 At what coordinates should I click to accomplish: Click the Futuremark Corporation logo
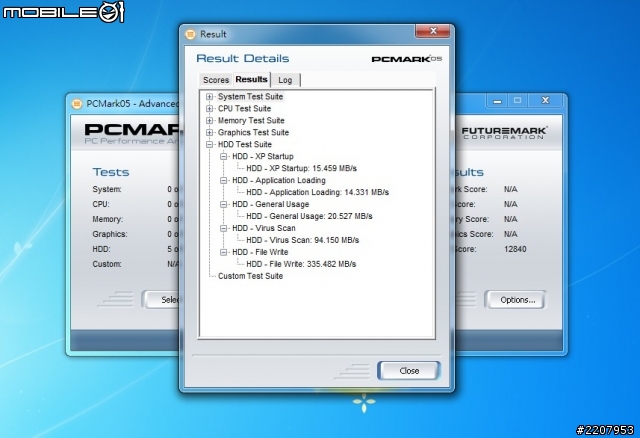pyautogui.click(x=504, y=133)
